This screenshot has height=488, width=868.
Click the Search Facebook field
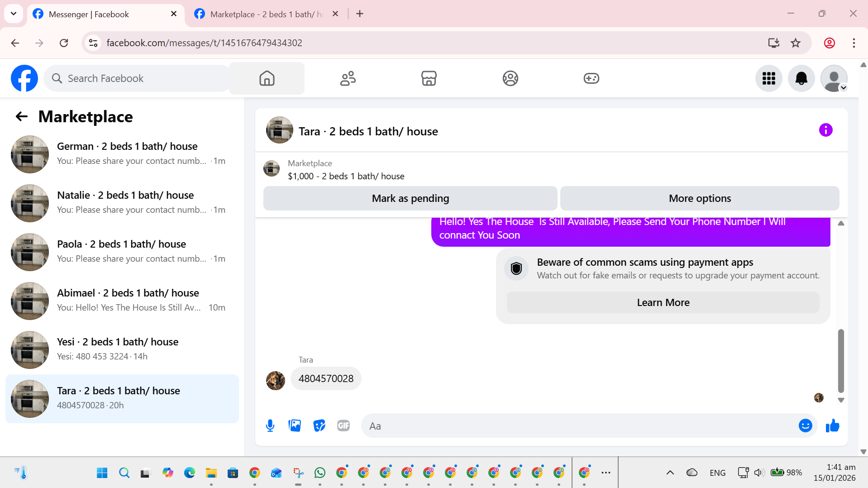[x=138, y=78]
